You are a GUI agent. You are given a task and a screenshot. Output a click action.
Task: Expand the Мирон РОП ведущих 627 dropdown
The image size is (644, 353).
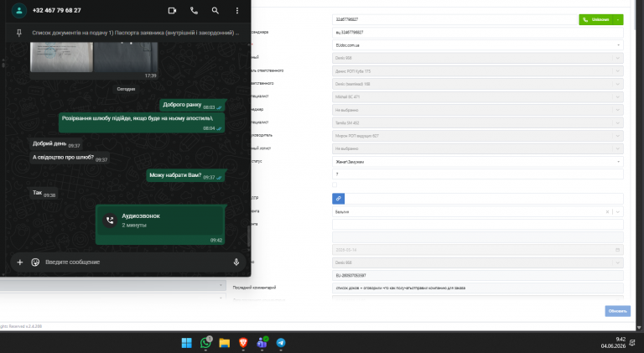[x=617, y=136]
